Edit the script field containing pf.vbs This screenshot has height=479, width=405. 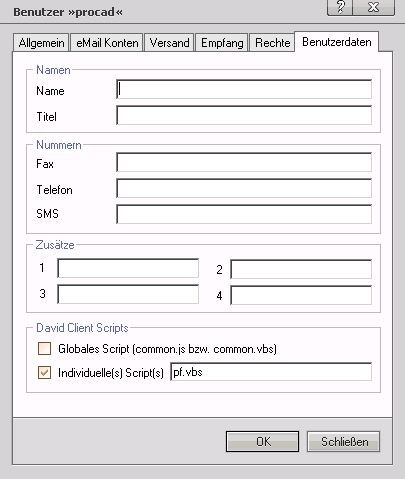pyautogui.click(x=271, y=372)
